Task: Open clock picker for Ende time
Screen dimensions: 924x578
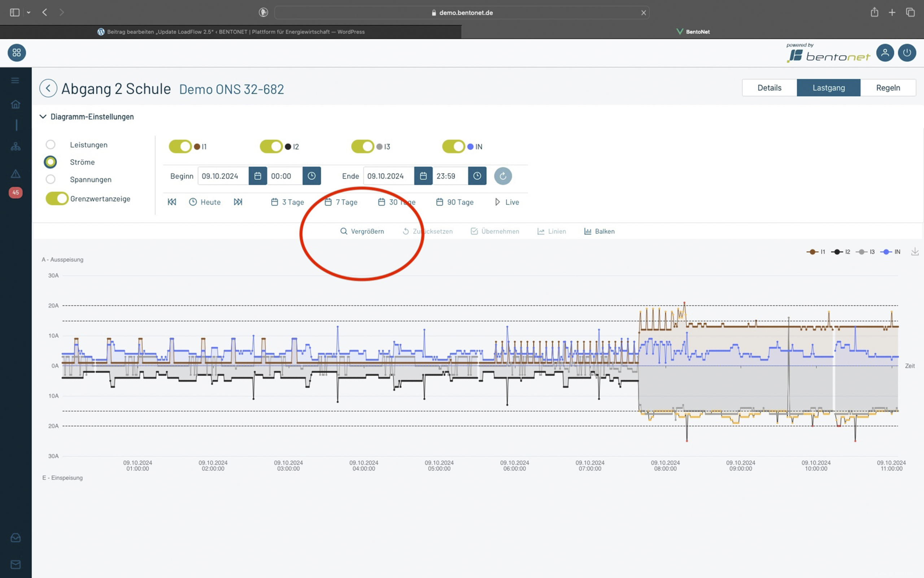Action: (477, 176)
